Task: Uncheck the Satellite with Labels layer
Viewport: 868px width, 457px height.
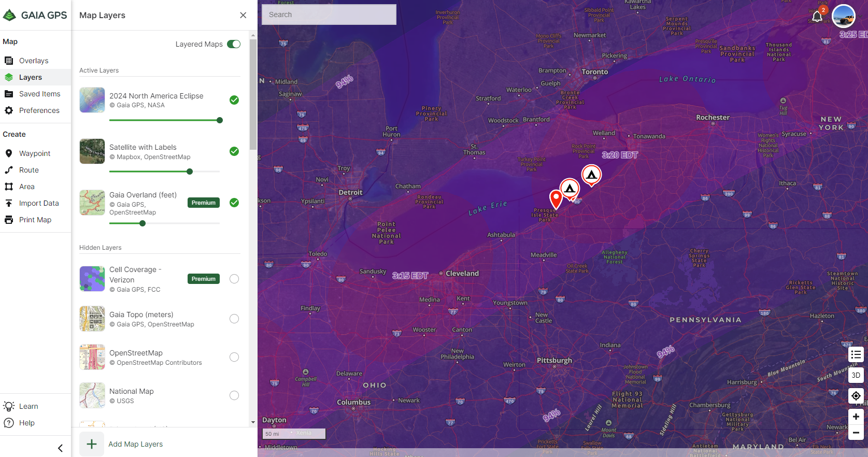Action: (x=234, y=151)
